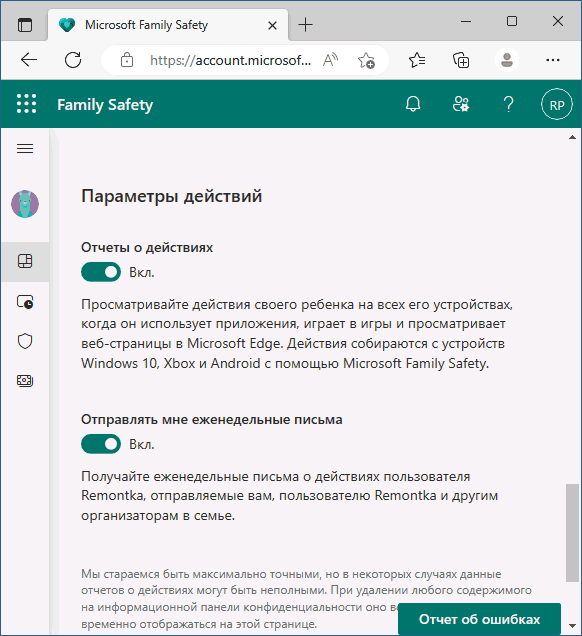Select the child's llama avatar

(25, 204)
